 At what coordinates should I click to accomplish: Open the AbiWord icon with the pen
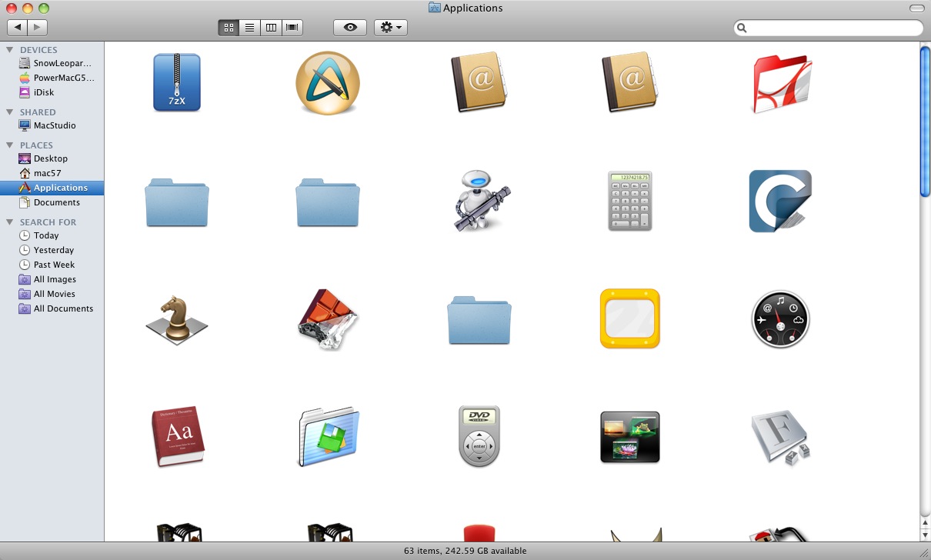[328, 83]
